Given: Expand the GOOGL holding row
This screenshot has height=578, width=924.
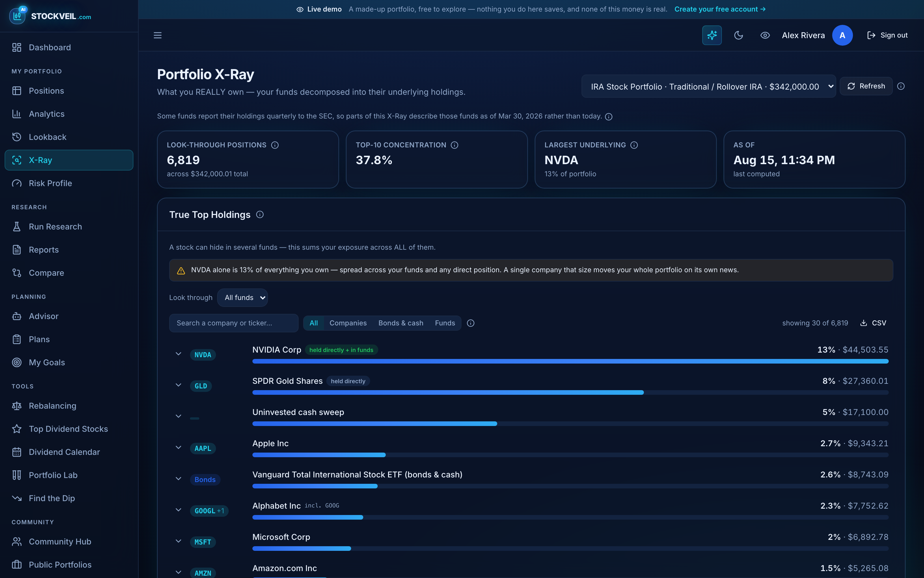Looking at the screenshot, I should pos(178,510).
